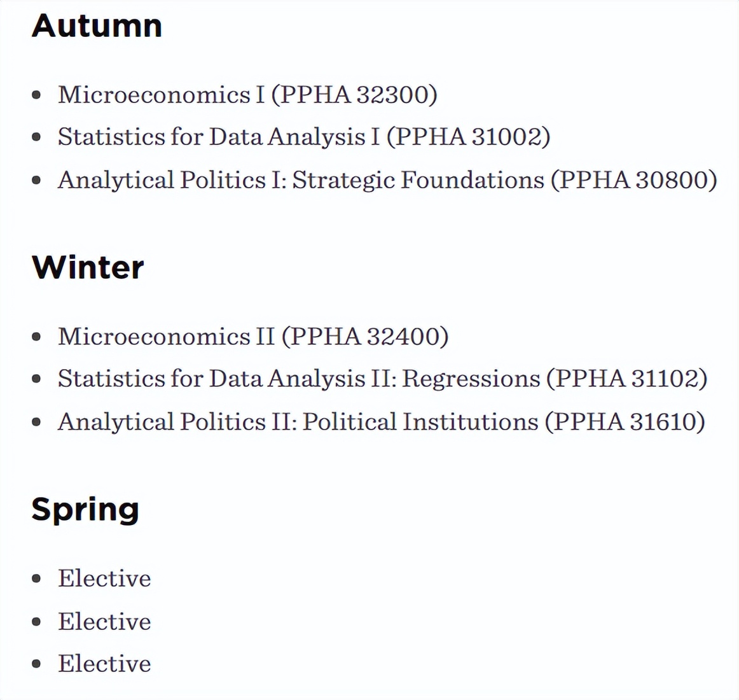The width and height of the screenshot is (739, 700).
Task: Select Microeconomics II (PPHA 32400) course
Action: (x=253, y=337)
